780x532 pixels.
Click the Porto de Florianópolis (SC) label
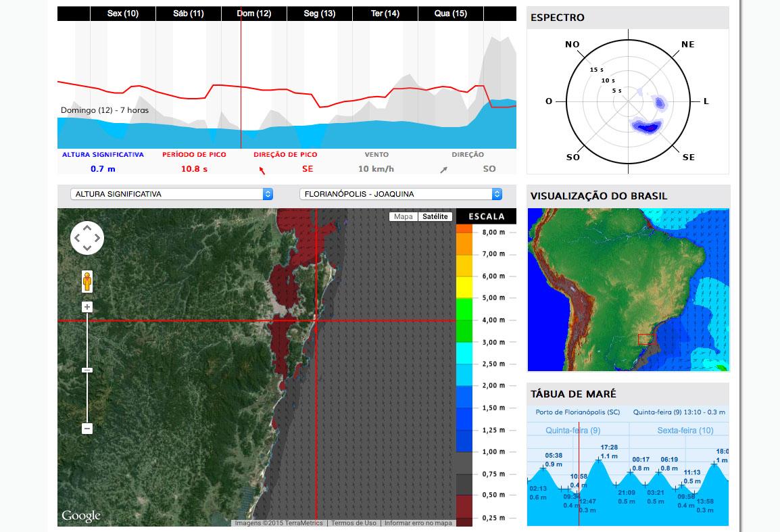(577, 412)
